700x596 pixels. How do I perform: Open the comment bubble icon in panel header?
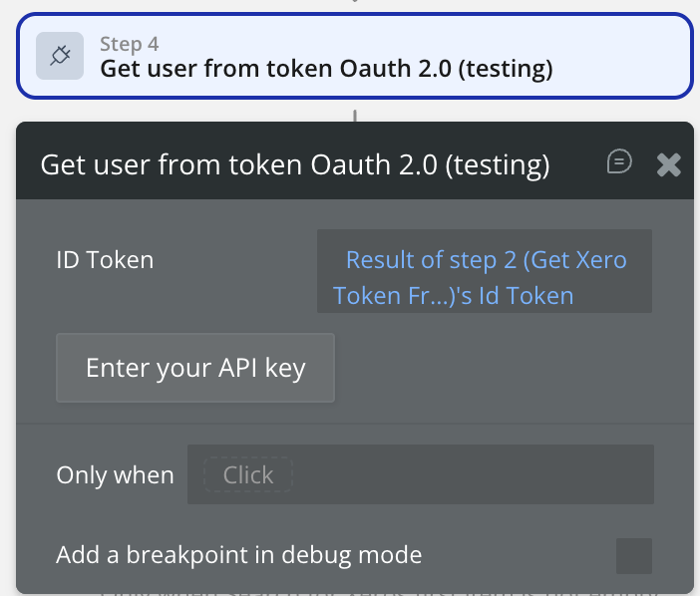pyautogui.click(x=619, y=162)
